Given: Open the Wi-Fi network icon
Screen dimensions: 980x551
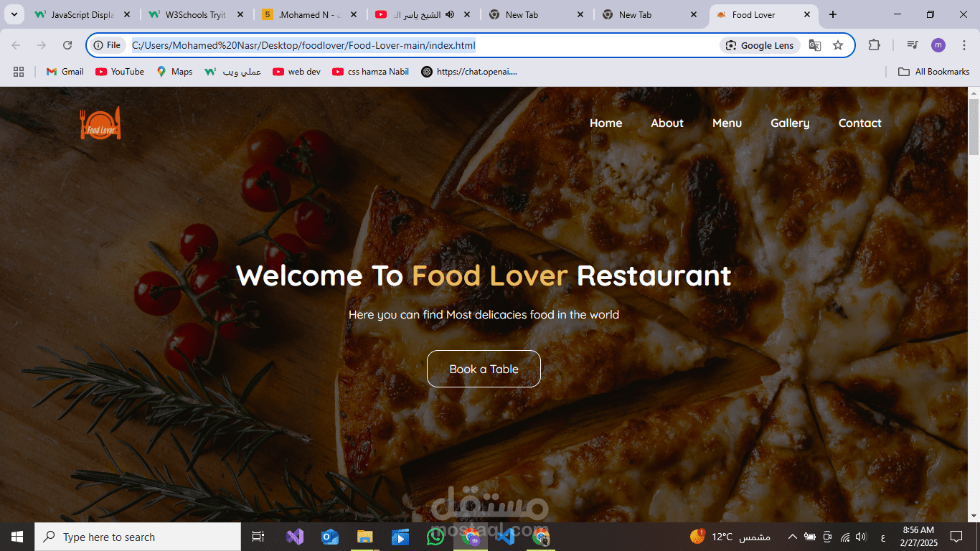Looking at the screenshot, I should point(845,537).
